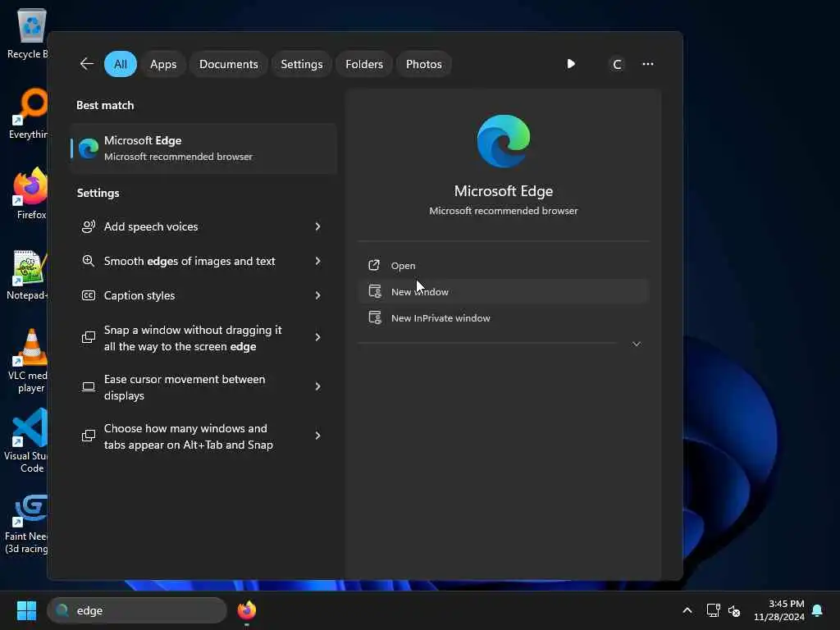This screenshot has height=630, width=840.
Task: Expand chevron for Caption styles
Action: 317,295
